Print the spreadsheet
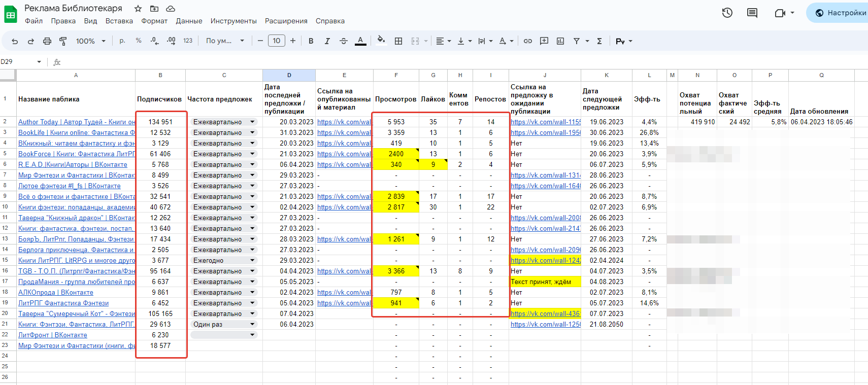 47,41
